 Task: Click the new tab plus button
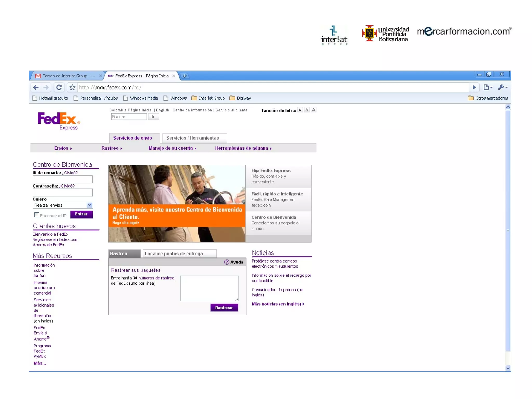pos(184,76)
